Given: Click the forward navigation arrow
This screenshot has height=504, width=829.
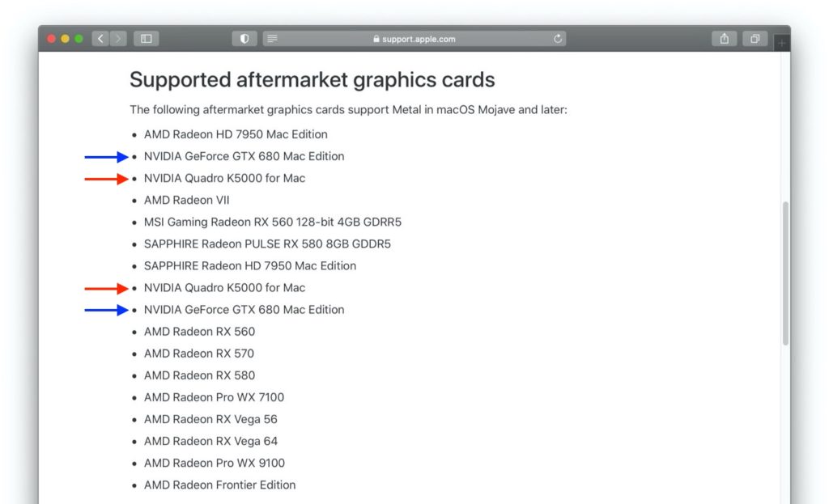Looking at the screenshot, I should pyautogui.click(x=117, y=38).
